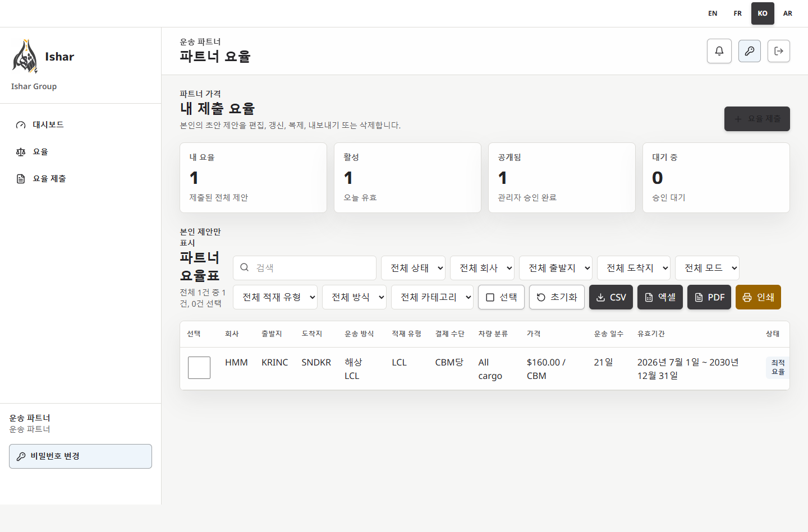Open the 전체 카테고리 dropdown
This screenshot has height=532, width=808.
coord(432,297)
